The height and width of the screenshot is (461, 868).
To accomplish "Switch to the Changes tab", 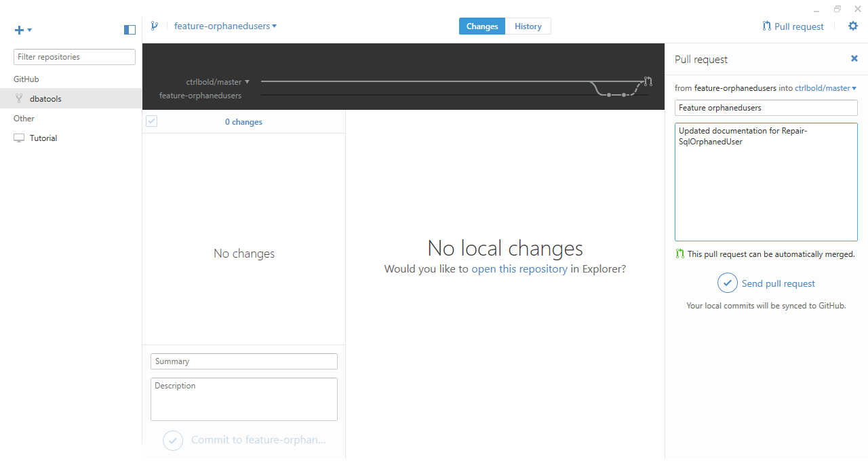I will 482,26.
